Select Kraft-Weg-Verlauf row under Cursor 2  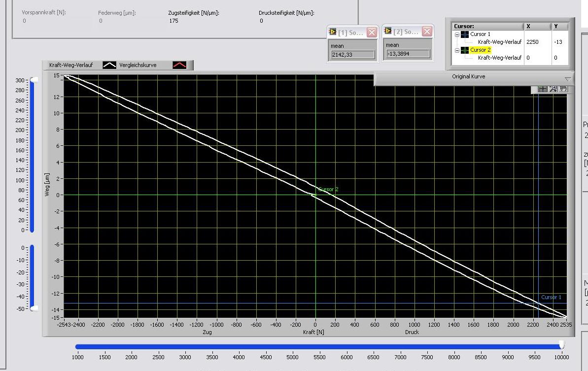pyautogui.click(x=500, y=58)
